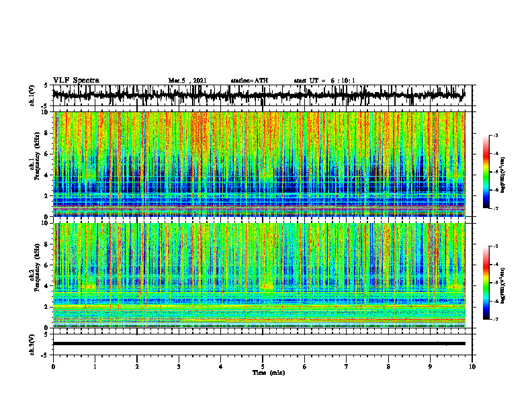Click time axis tick label '7'

(347, 367)
